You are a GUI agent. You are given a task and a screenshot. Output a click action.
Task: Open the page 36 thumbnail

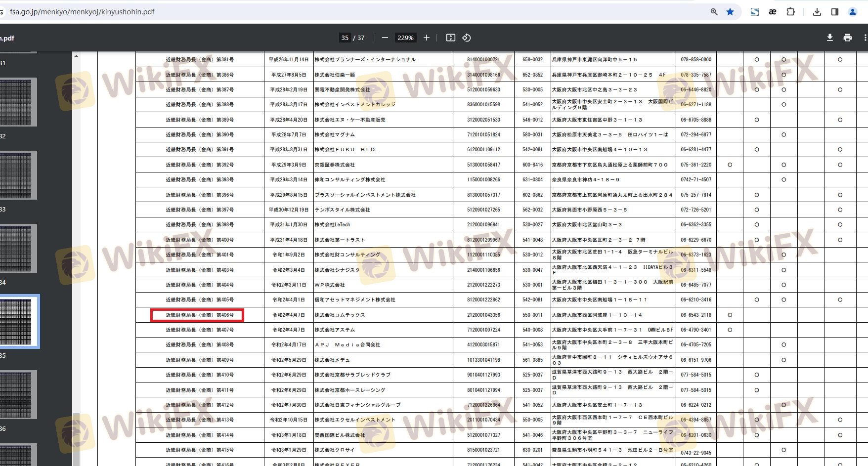[x=18, y=395]
